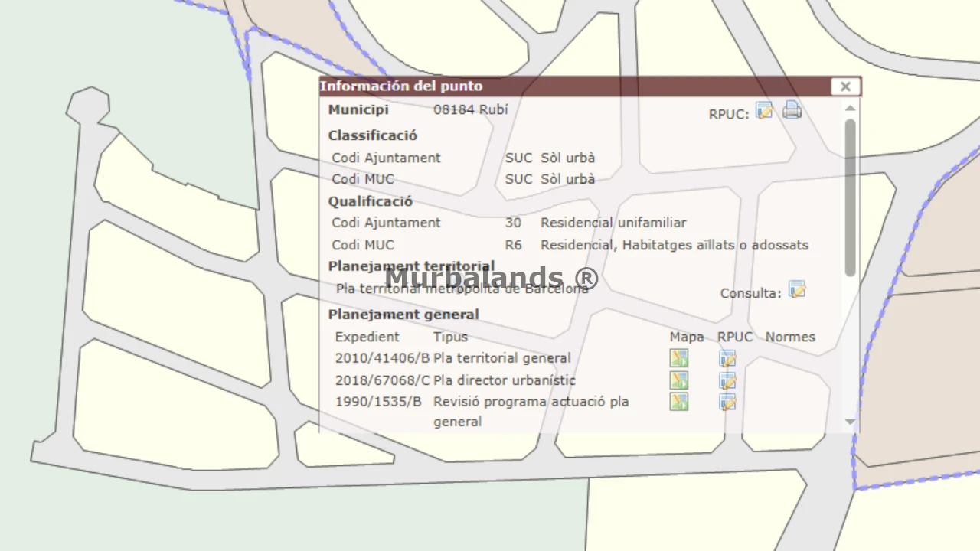
Task: Select expedient 1990/1535/B in the list
Action: coord(378,402)
